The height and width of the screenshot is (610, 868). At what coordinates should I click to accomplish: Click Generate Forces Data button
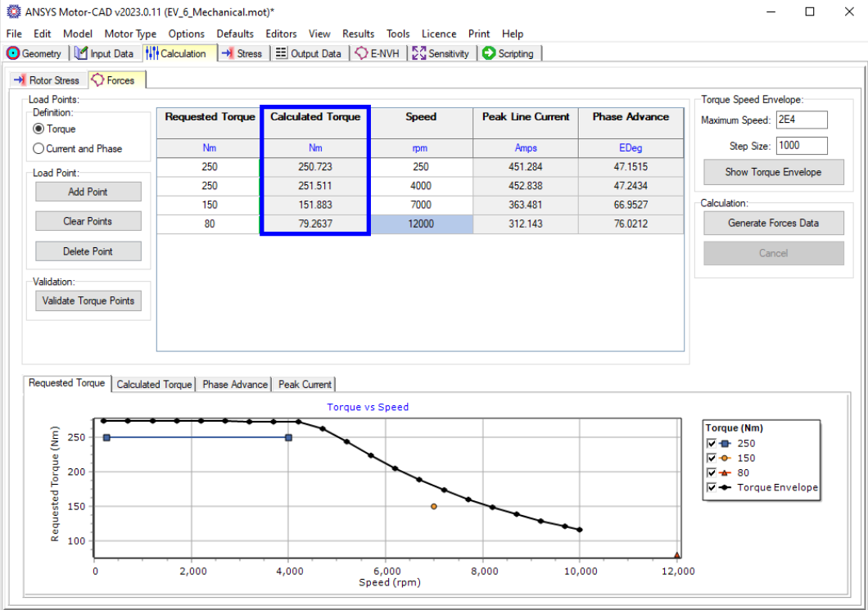coord(773,223)
